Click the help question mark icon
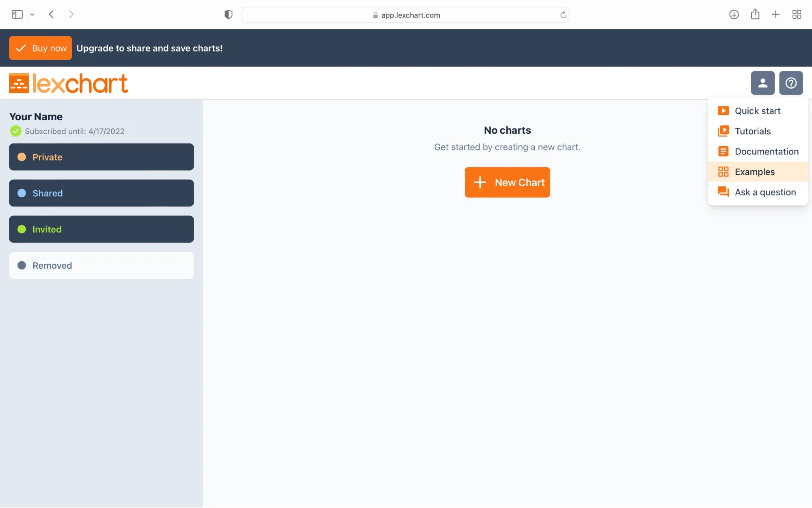Image resolution: width=812 pixels, height=508 pixels. pyautogui.click(x=791, y=83)
